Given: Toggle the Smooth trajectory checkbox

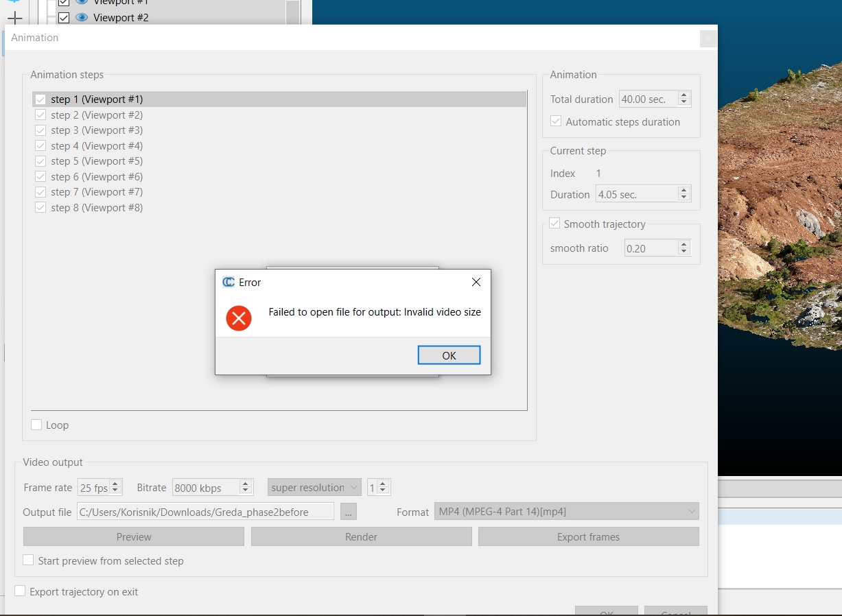Looking at the screenshot, I should pos(554,224).
